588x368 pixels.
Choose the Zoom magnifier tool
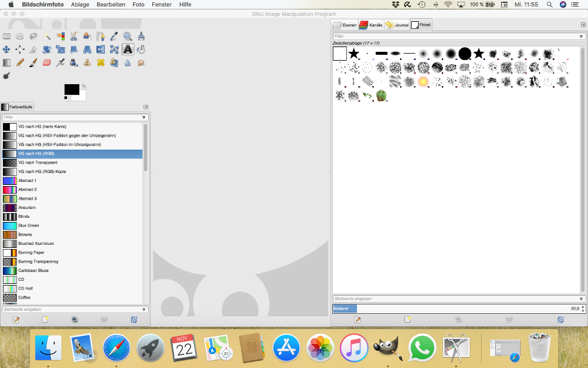[128, 37]
